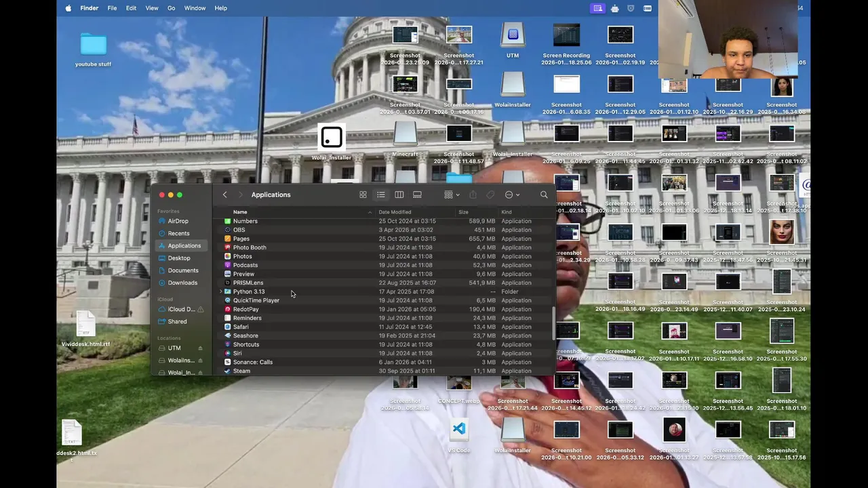Click the Podcasts app icon in list
This screenshot has height=488, width=868.
click(228, 265)
